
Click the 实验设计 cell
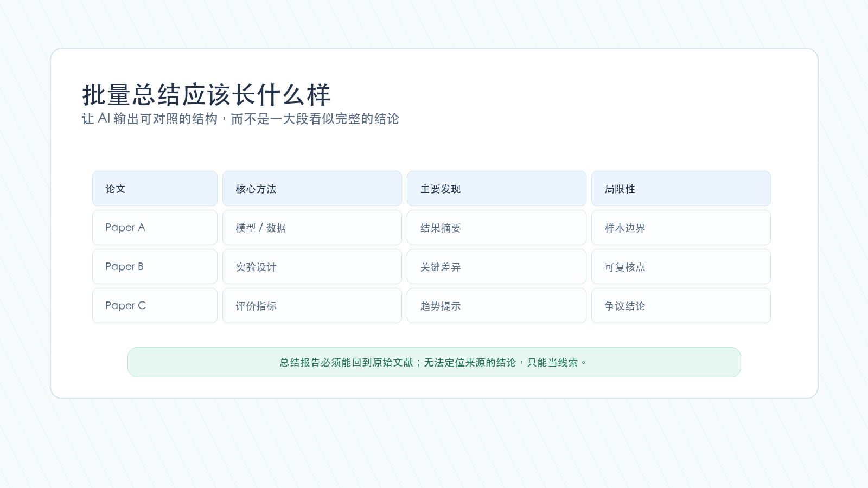(x=312, y=267)
